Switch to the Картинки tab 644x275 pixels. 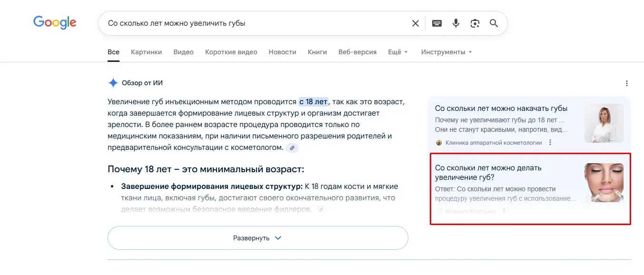pyautogui.click(x=146, y=52)
